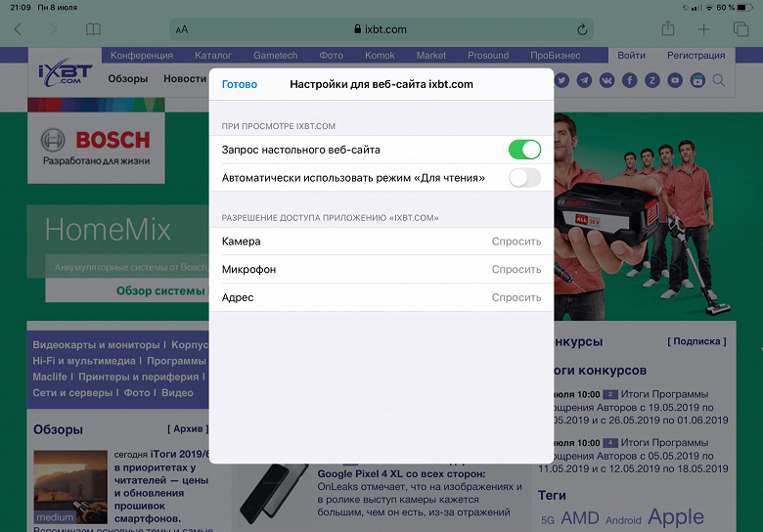Viewport: 763px width, 532px height.
Task: Open the ixbt Zen icon
Action: pos(652,80)
